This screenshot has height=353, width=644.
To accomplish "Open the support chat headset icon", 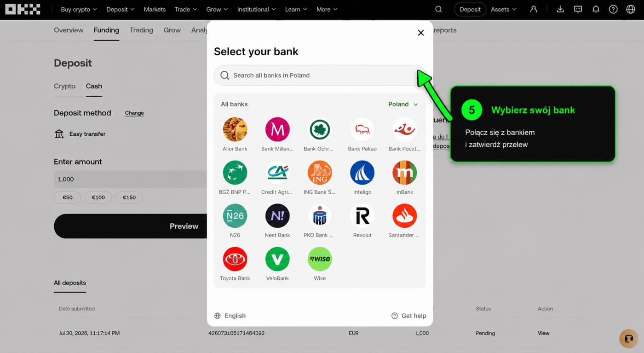I will pyautogui.click(x=629, y=339).
